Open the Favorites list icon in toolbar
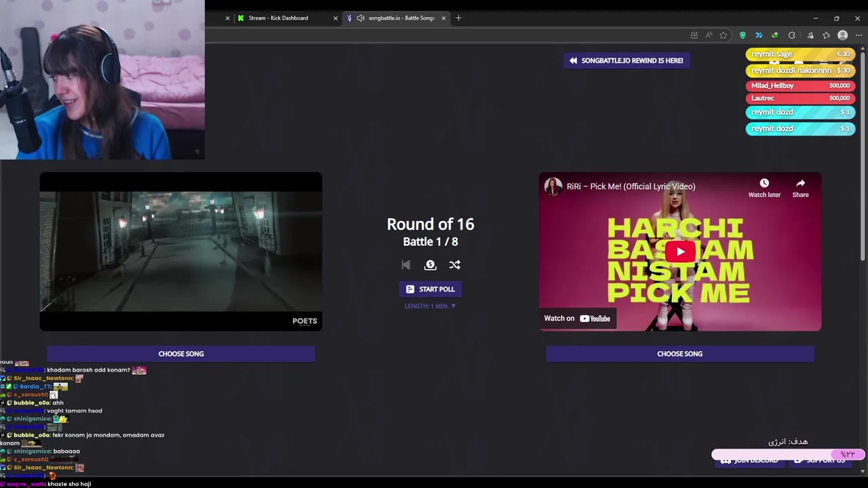The height and width of the screenshot is (488, 868). (x=826, y=35)
